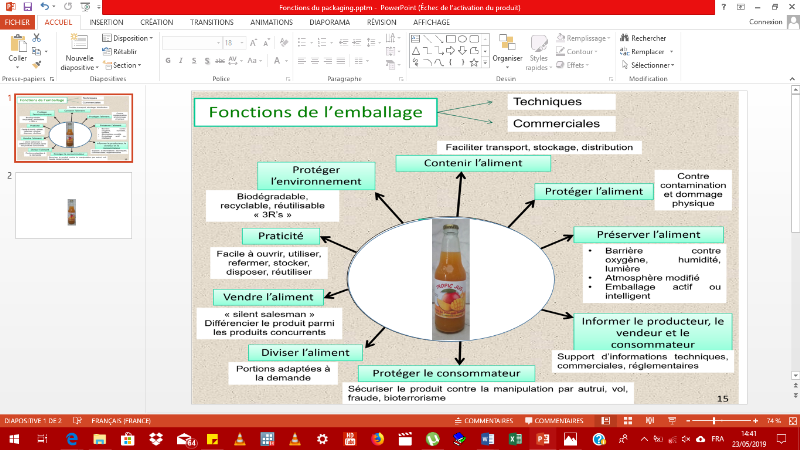Click the Rétablir reset button
Image resolution: width=800 pixels, height=450 pixels.
[122, 51]
